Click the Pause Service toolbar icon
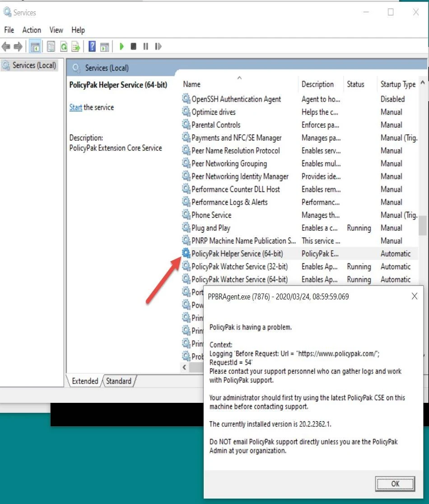Screen dimensions: 429x504 pyautogui.click(x=145, y=47)
